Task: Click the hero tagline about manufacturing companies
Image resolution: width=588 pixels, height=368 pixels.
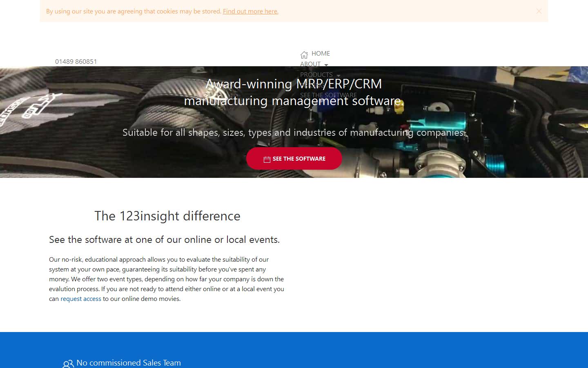Action: [x=294, y=132]
